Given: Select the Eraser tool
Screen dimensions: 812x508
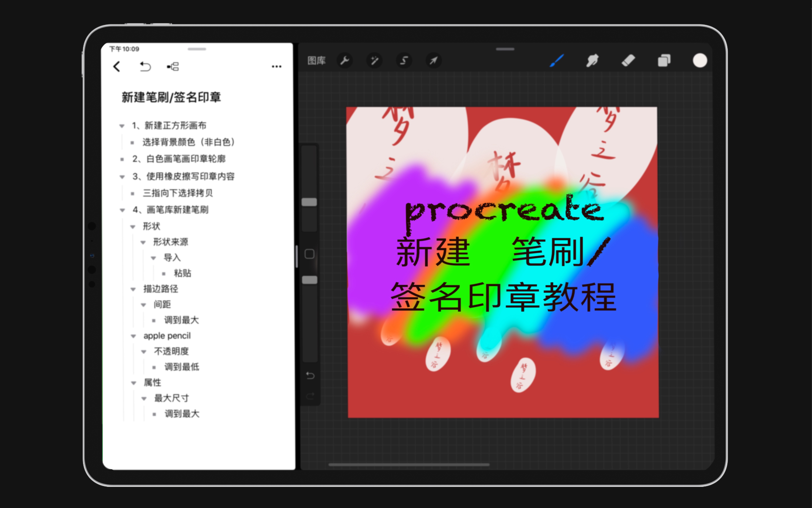Looking at the screenshot, I should coord(628,61).
